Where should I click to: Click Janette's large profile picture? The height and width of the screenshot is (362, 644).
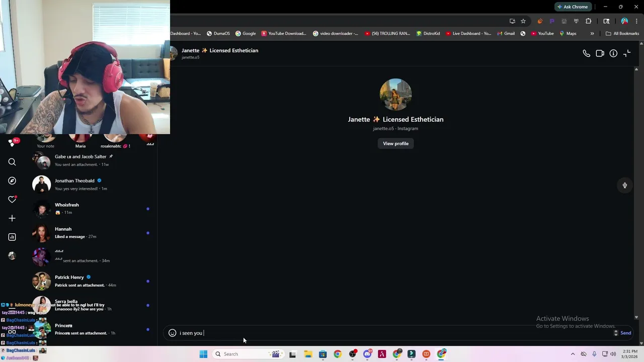tap(395, 95)
